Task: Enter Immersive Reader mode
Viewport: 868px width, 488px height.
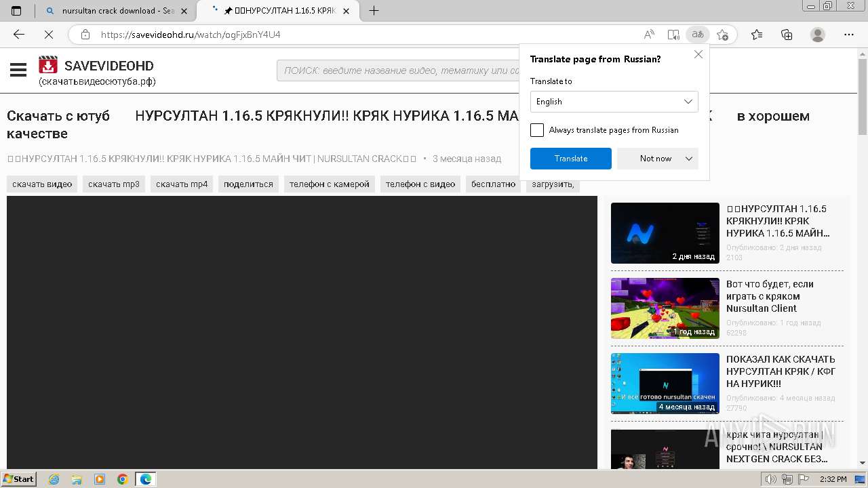Action: pos(673,35)
